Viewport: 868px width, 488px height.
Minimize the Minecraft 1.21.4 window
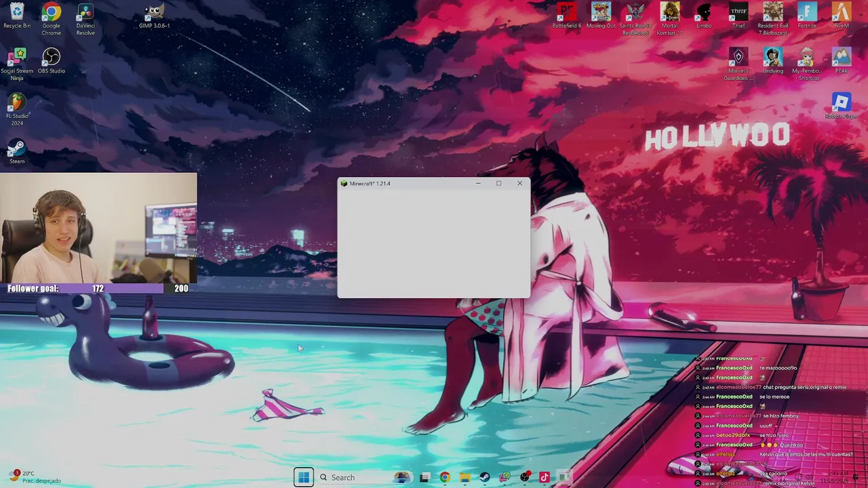tap(478, 183)
